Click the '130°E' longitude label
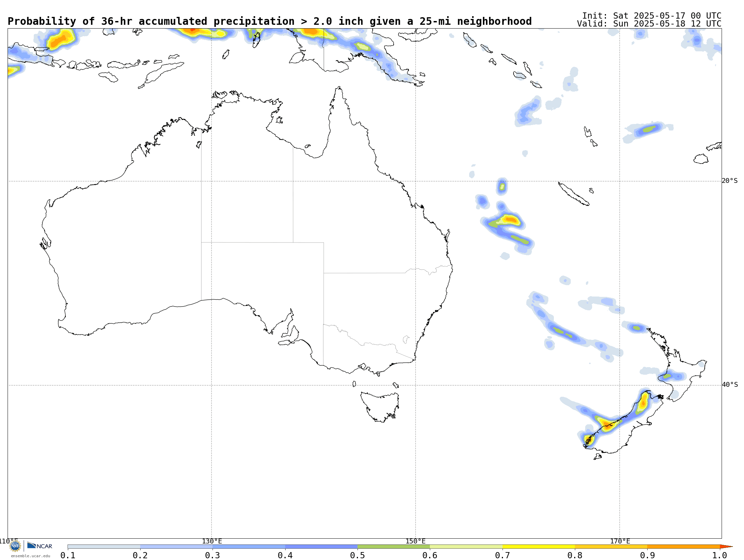The height and width of the screenshot is (560, 744). 212,541
